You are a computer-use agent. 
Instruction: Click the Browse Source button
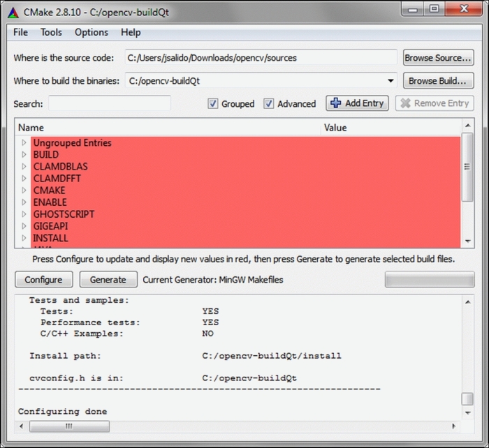pyautogui.click(x=438, y=58)
